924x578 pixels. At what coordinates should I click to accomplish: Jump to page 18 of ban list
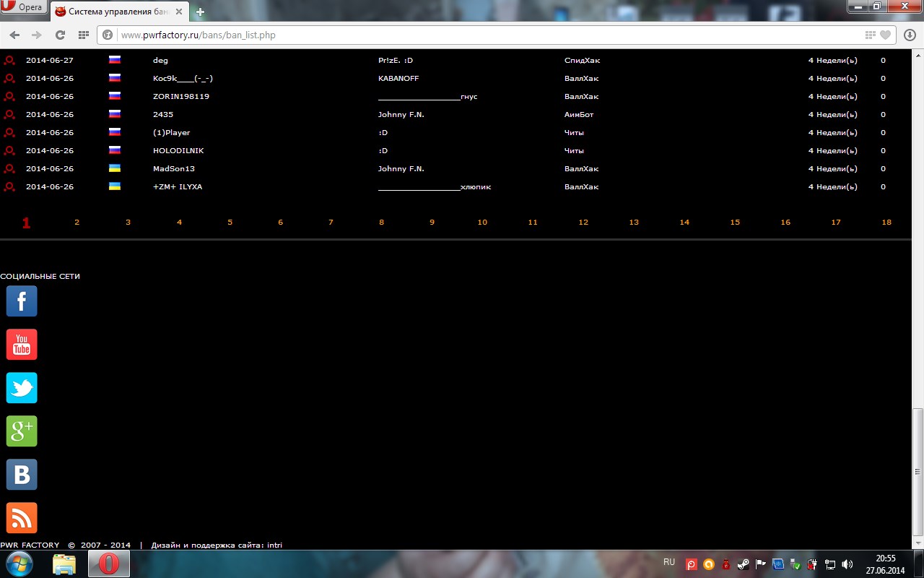point(886,223)
